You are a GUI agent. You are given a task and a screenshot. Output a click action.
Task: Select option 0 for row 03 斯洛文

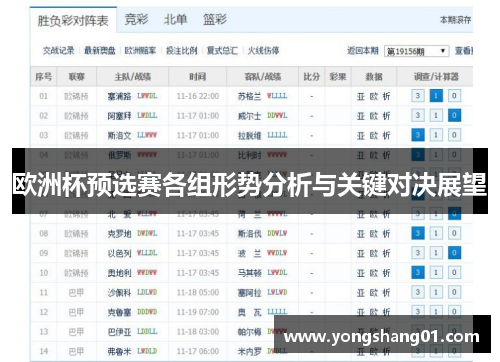point(454,135)
